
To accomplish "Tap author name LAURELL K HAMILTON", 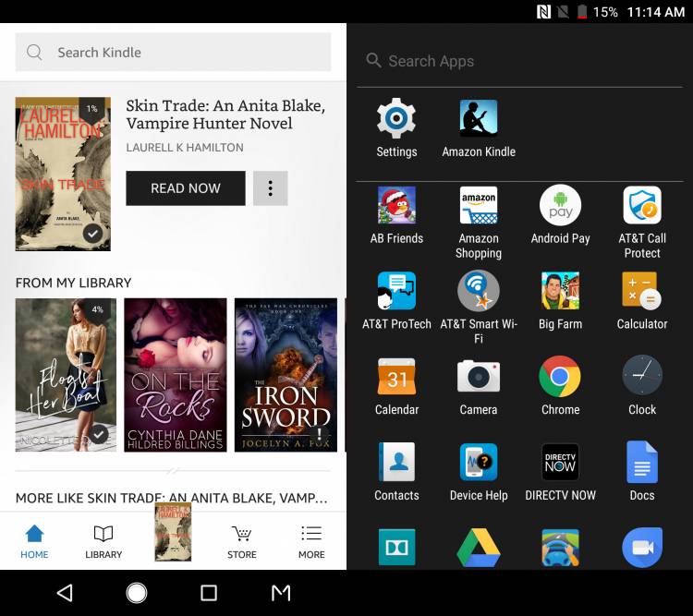I will [185, 148].
